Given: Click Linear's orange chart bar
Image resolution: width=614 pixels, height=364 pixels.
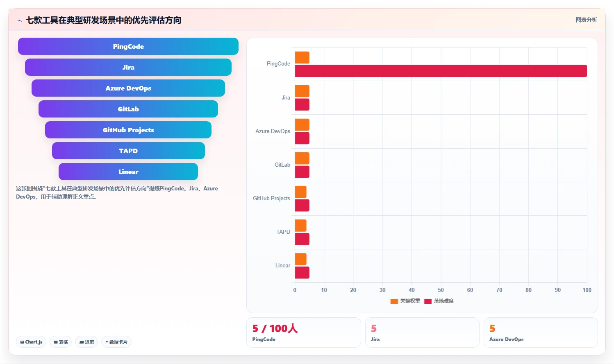Looking at the screenshot, I should (301, 259).
